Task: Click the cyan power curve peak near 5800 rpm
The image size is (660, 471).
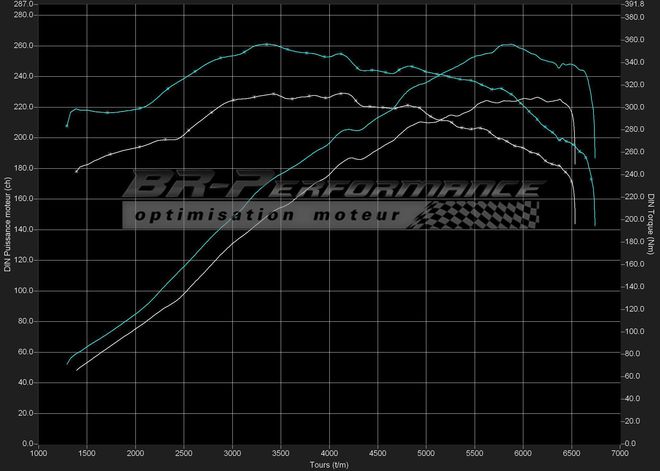Action: point(508,44)
